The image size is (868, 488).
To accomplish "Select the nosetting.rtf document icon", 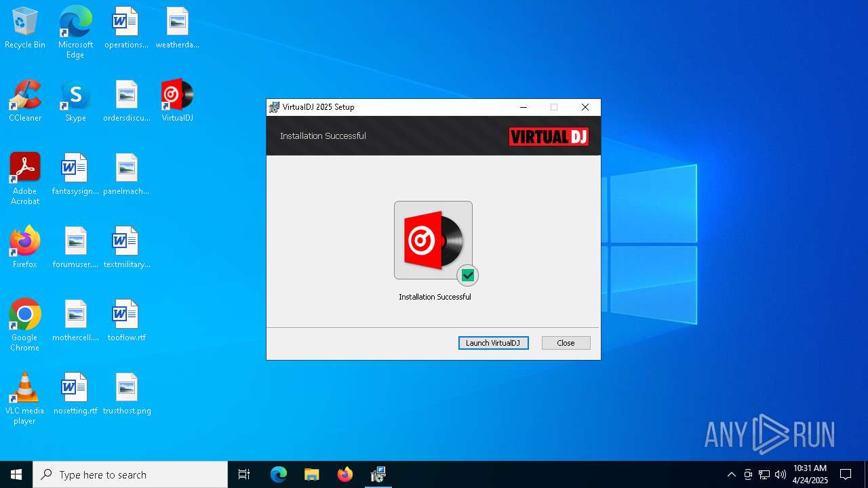I will click(x=75, y=394).
